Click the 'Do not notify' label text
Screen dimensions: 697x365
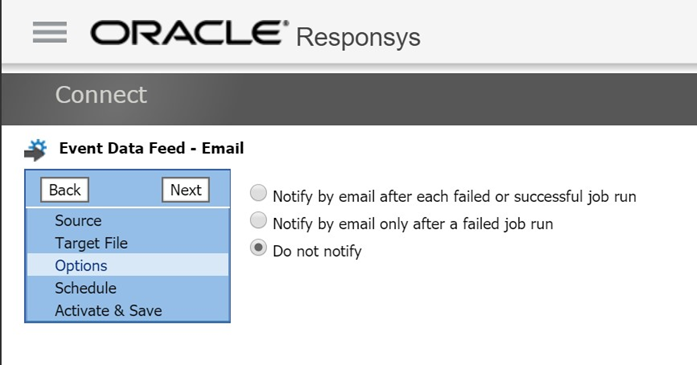pos(317,251)
